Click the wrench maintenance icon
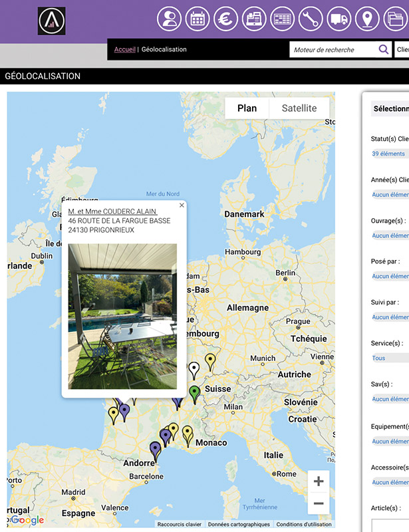Image resolution: width=409 pixels, height=532 pixels. 311,19
